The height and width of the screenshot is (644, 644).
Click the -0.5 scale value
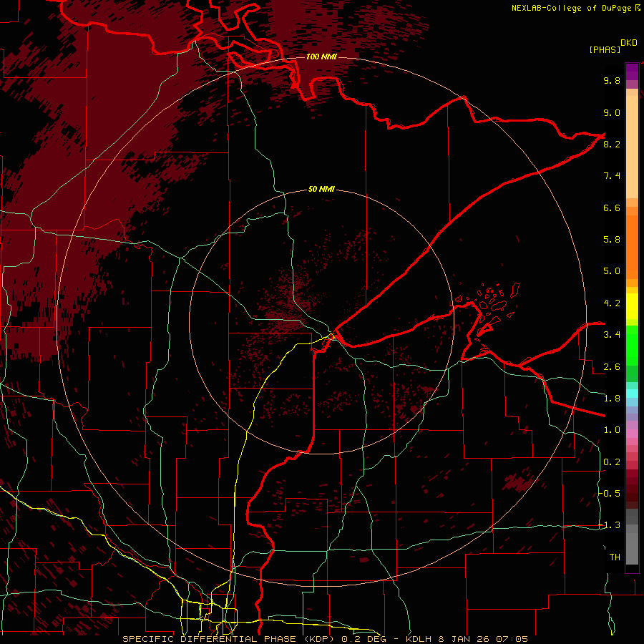(x=610, y=494)
